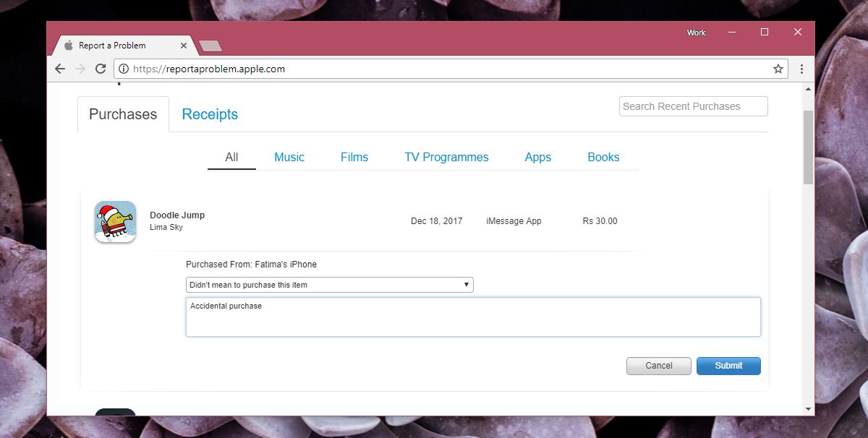The image size is (868, 438).
Task: Submit the problem report
Action: (x=728, y=366)
